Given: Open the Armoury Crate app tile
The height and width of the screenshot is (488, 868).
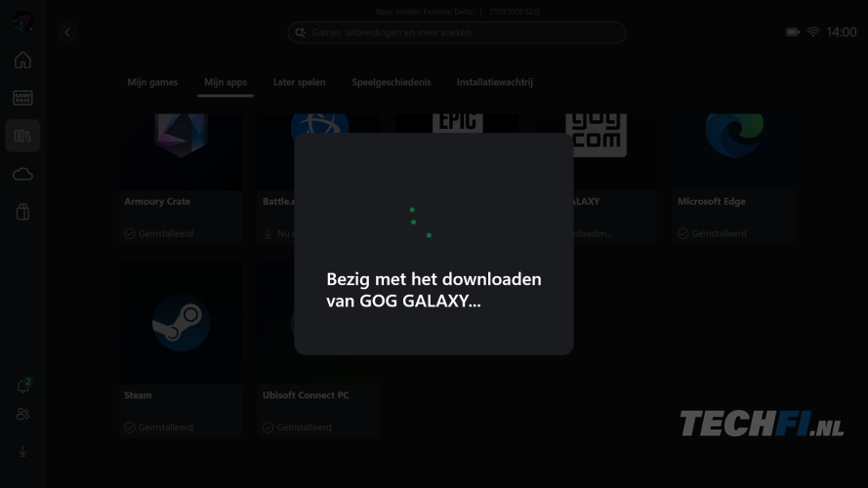Looking at the screenshot, I should click(x=181, y=180).
